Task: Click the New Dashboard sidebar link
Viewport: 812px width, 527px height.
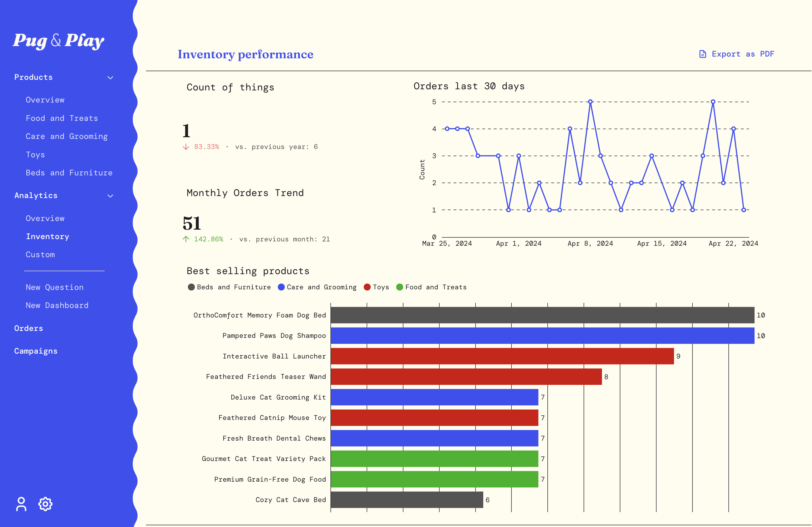Action: (57, 305)
